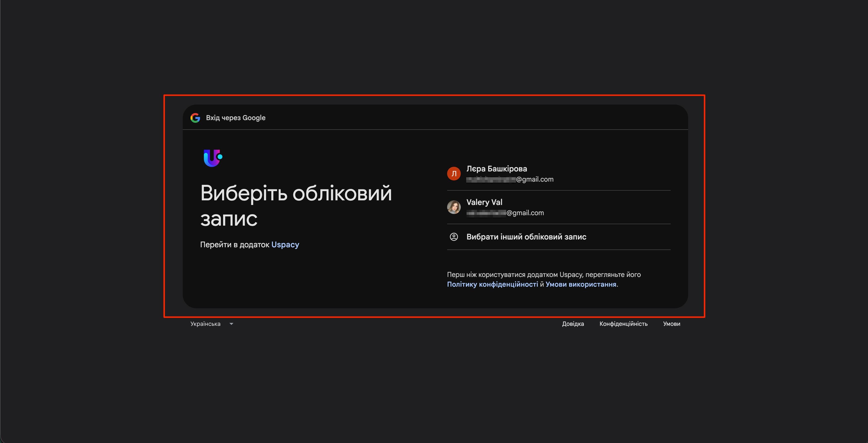Open Політику конфіденційності link
The image size is (868, 443).
pos(492,284)
